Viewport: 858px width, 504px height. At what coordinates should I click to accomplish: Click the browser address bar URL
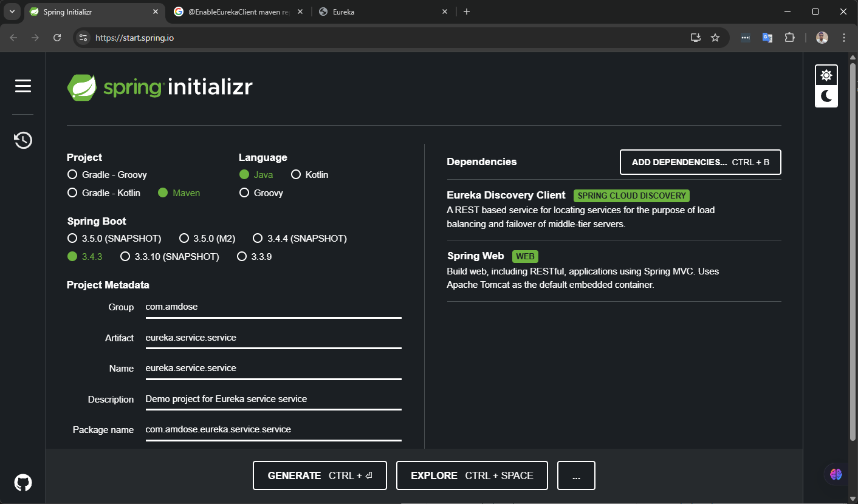[x=135, y=38]
